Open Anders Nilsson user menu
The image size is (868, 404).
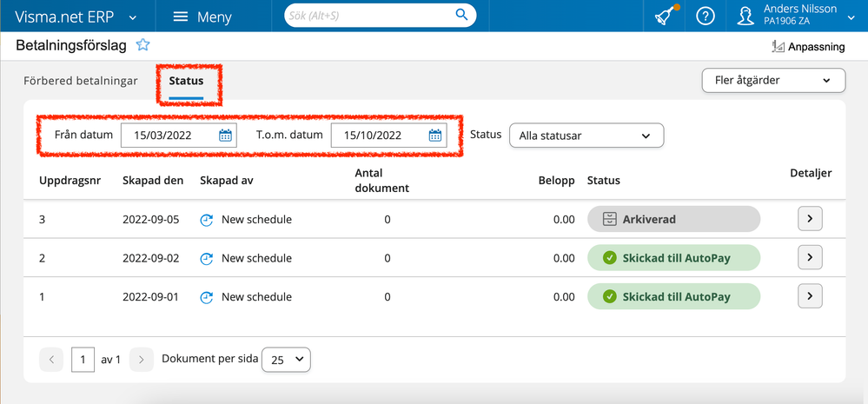pos(794,16)
